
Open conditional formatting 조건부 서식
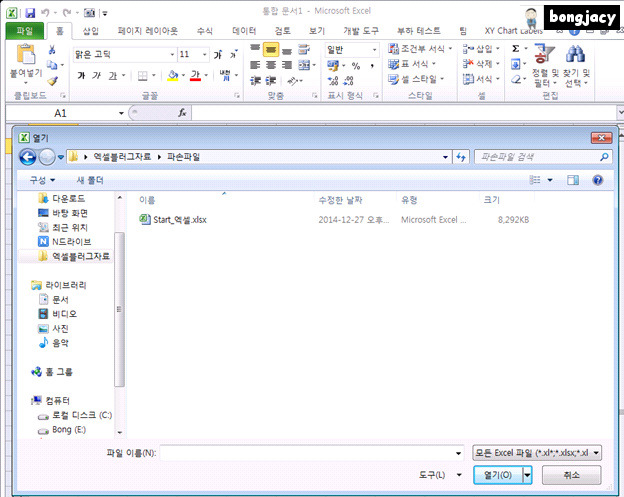(420, 49)
